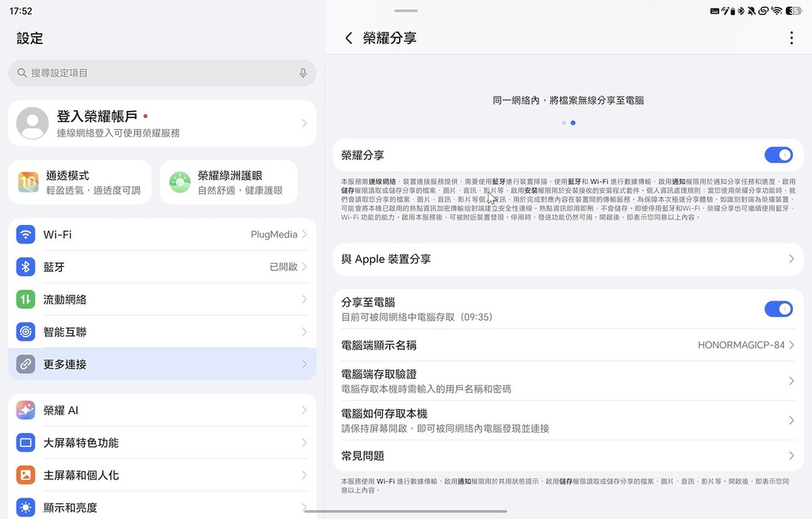Select 大屏幕特色功能 menu entry
The height and width of the screenshot is (519, 812).
tap(162, 443)
